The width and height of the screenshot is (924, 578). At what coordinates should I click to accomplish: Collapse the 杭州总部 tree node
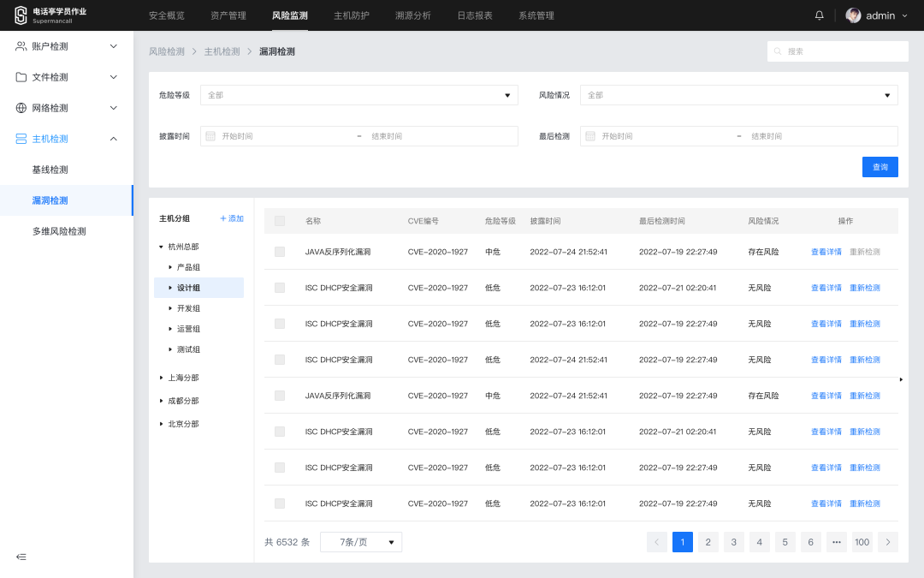click(161, 247)
